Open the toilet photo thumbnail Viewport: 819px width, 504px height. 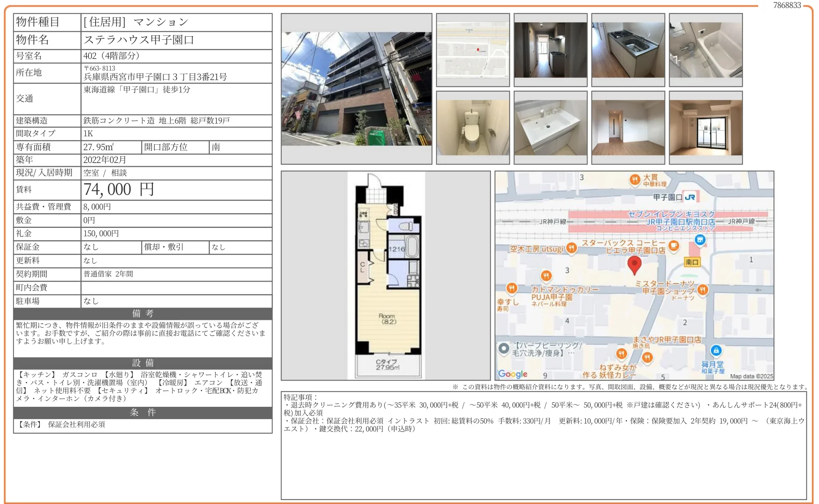(472, 127)
